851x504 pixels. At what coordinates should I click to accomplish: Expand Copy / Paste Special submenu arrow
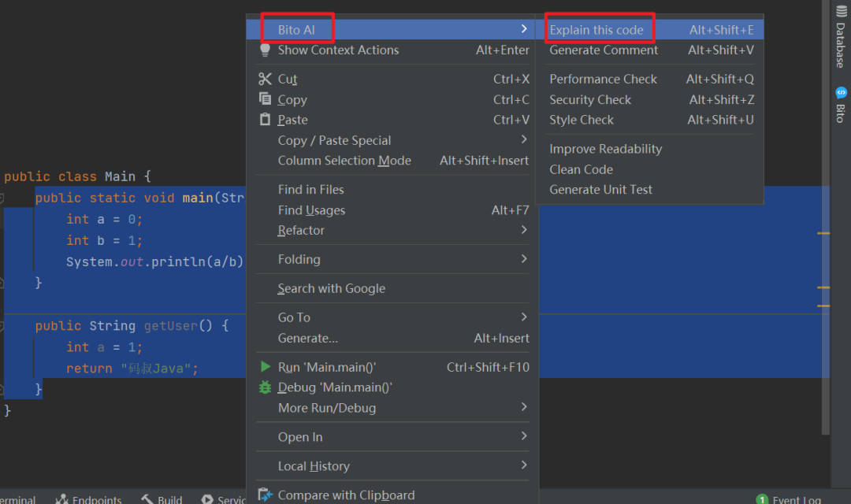524,139
